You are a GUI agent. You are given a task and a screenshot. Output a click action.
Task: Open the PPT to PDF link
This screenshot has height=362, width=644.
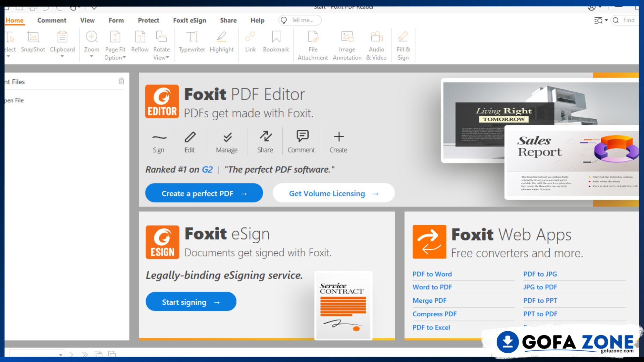[540, 314]
